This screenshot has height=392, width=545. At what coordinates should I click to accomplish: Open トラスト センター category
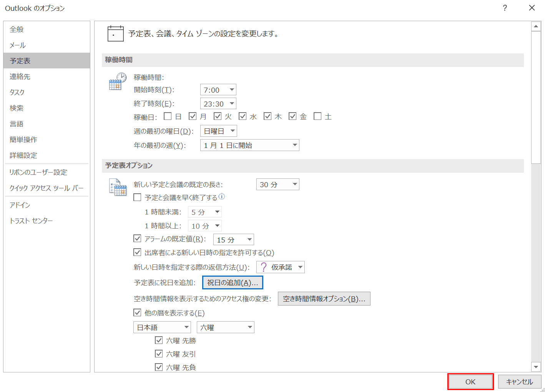(x=47, y=221)
